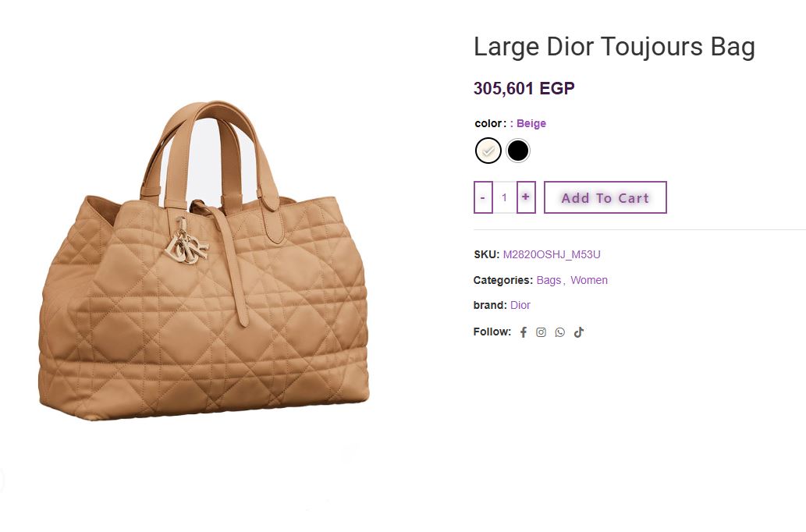Click the Categories label
The height and width of the screenshot is (532, 806).
tap(502, 280)
